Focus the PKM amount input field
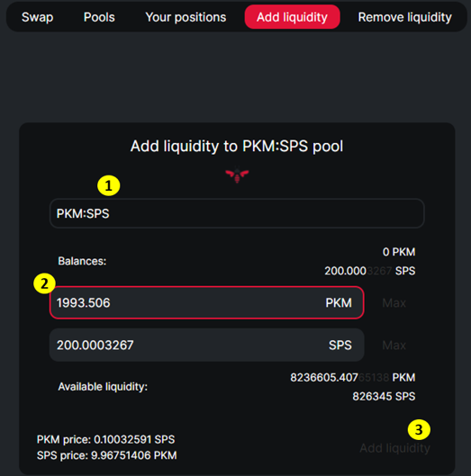The height and width of the screenshot is (476, 471). [206, 302]
